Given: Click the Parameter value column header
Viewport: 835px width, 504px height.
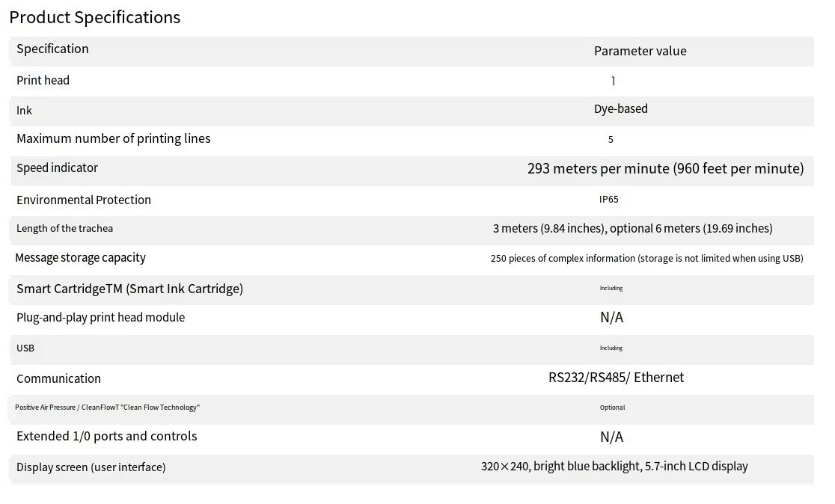Looking at the screenshot, I should 640,51.
